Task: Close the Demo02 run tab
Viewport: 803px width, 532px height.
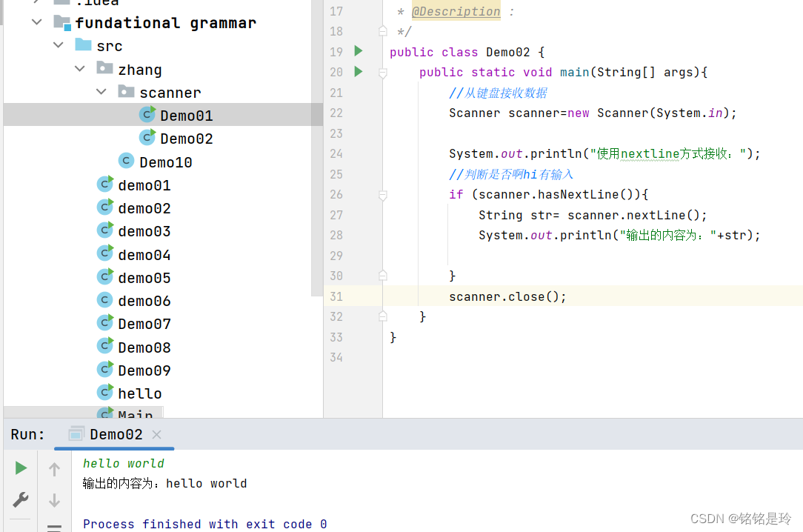Action: click(157, 435)
